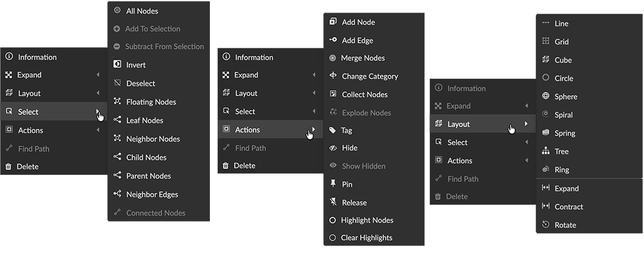Click the Add Edge icon

(333, 40)
